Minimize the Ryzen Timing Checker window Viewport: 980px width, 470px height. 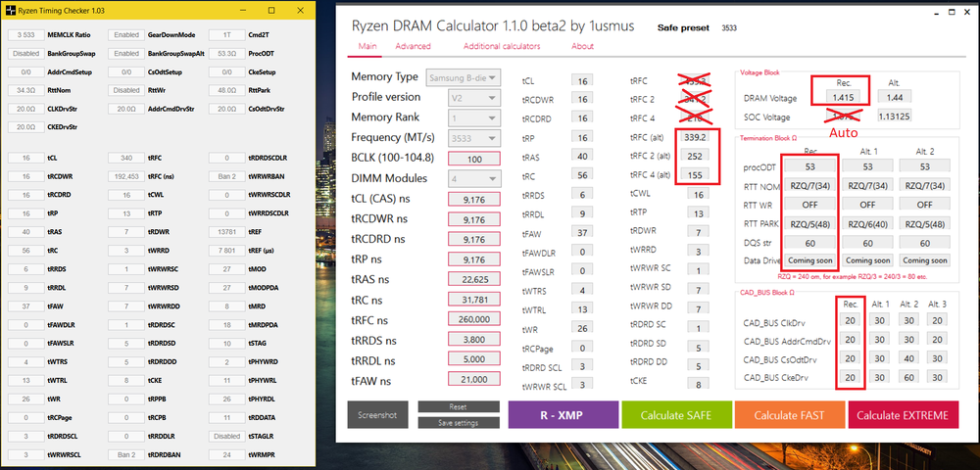[x=242, y=10]
